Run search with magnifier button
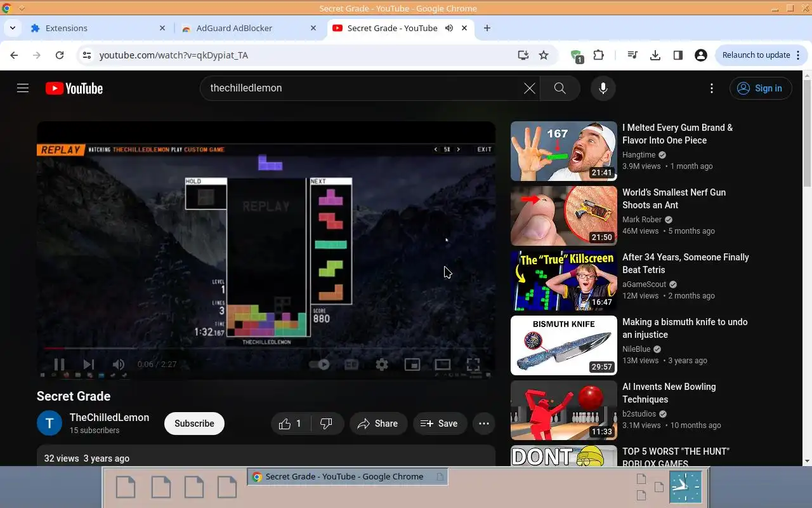 (x=560, y=88)
